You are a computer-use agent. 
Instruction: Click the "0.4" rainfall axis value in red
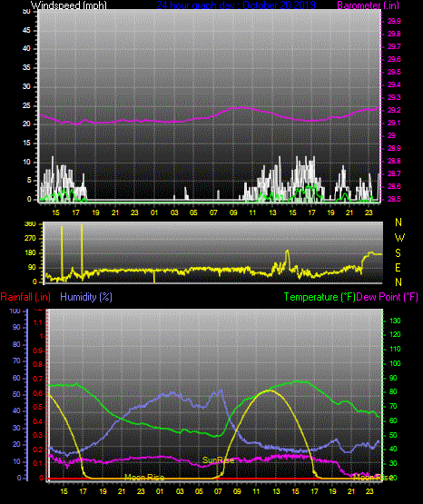tap(38, 421)
